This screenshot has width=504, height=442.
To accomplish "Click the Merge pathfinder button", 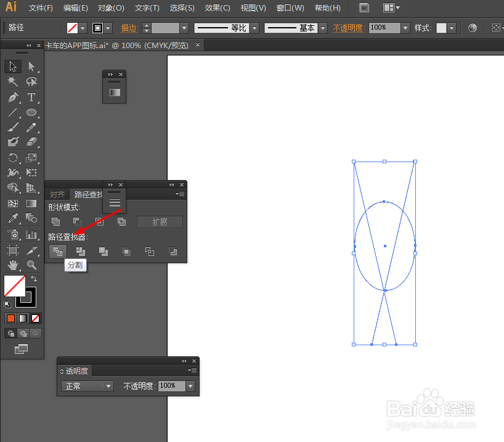I will point(103,252).
